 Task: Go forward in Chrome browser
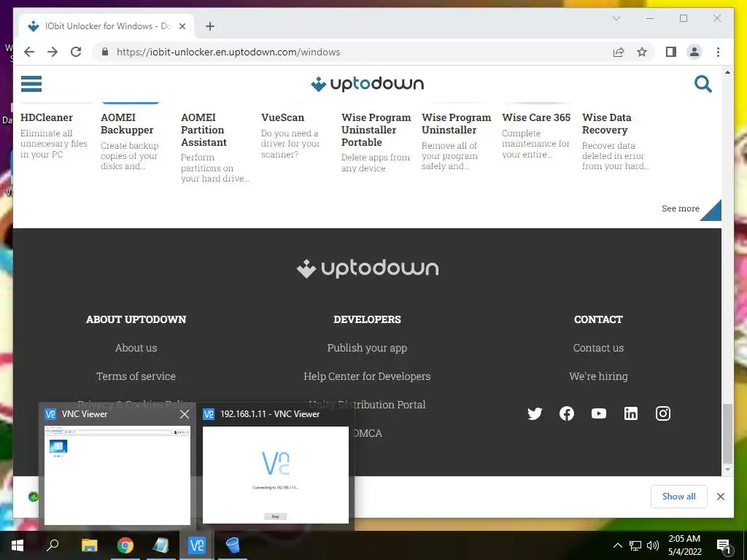pyautogui.click(x=53, y=52)
